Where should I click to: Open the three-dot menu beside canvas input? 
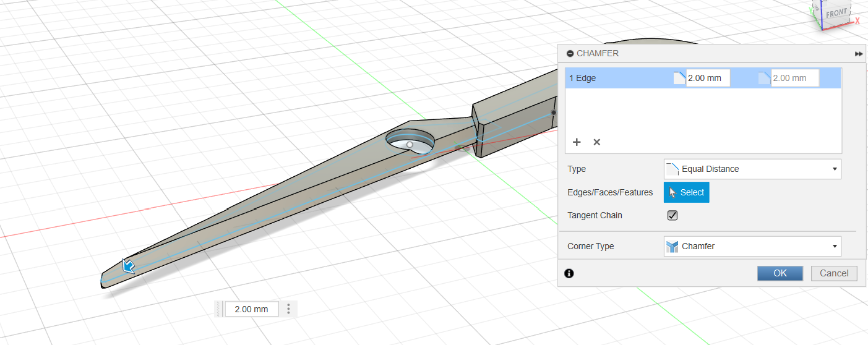pyautogui.click(x=288, y=309)
